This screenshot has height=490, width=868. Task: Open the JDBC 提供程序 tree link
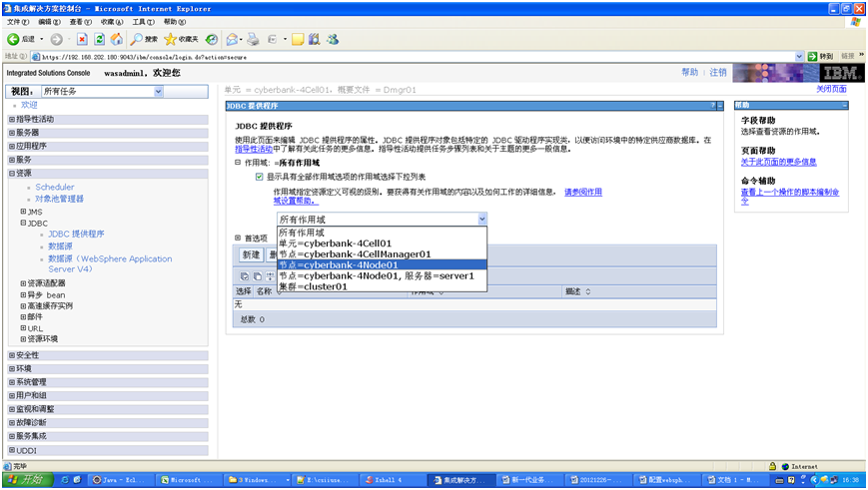point(76,234)
